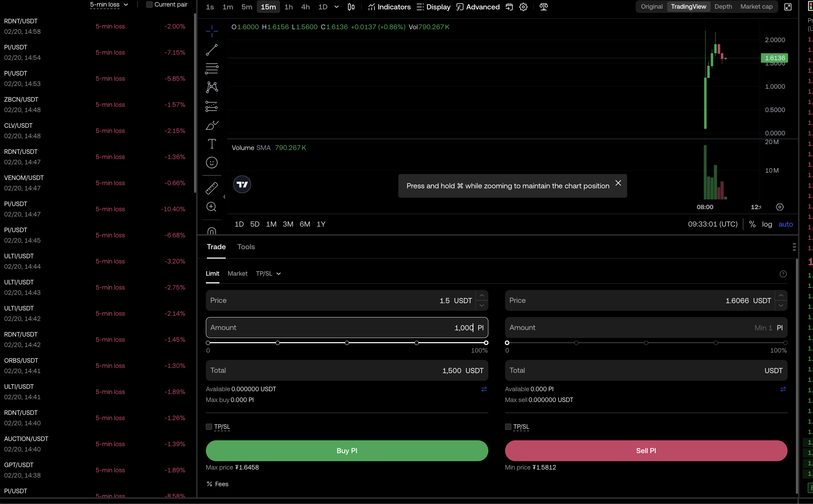The image size is (813, 504).
Task: Open the emoji sticker tool
Action: click(x=211, y=163)
